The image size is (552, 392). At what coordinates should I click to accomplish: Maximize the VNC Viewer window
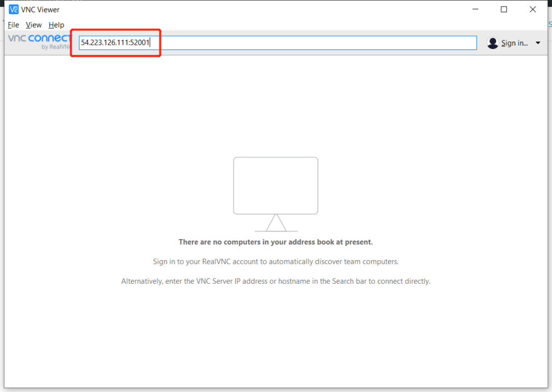[503, 9]
